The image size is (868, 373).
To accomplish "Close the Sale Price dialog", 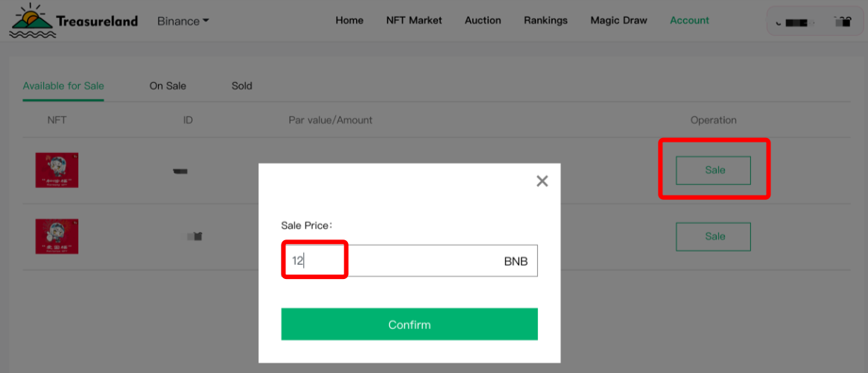I will click(x=542, y=181).
